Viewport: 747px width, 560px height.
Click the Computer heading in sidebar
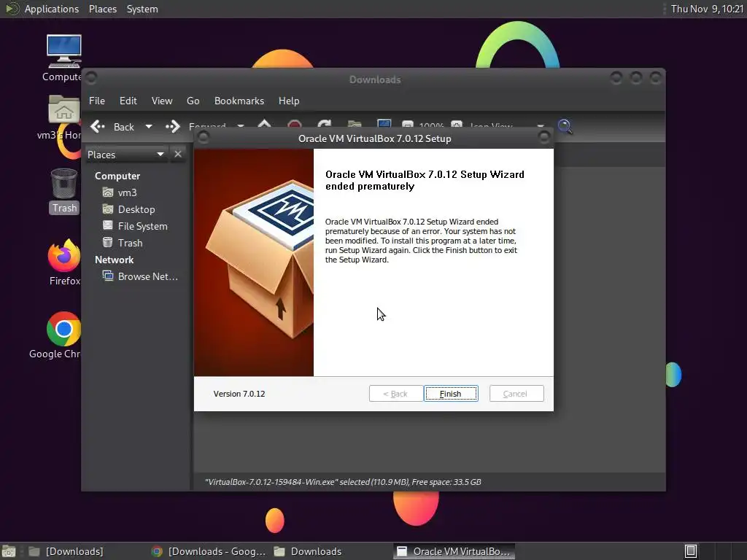117,176
